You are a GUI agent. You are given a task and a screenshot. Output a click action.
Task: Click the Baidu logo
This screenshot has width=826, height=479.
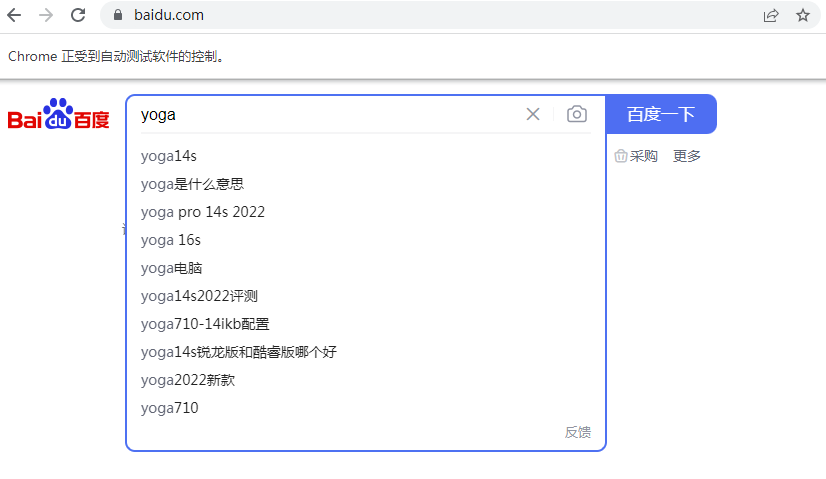pos(58,114)
